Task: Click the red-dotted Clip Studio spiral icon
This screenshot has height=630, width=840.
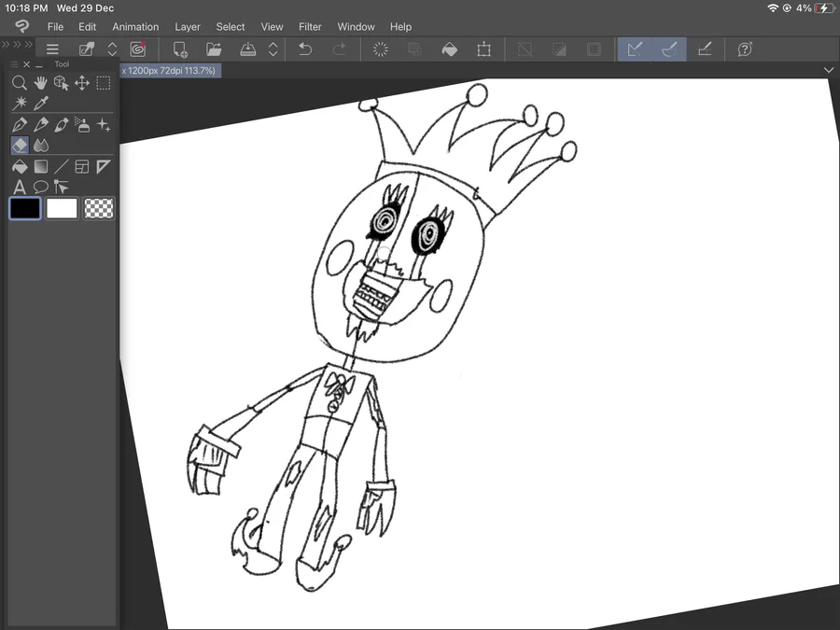Action: (138, 49)
